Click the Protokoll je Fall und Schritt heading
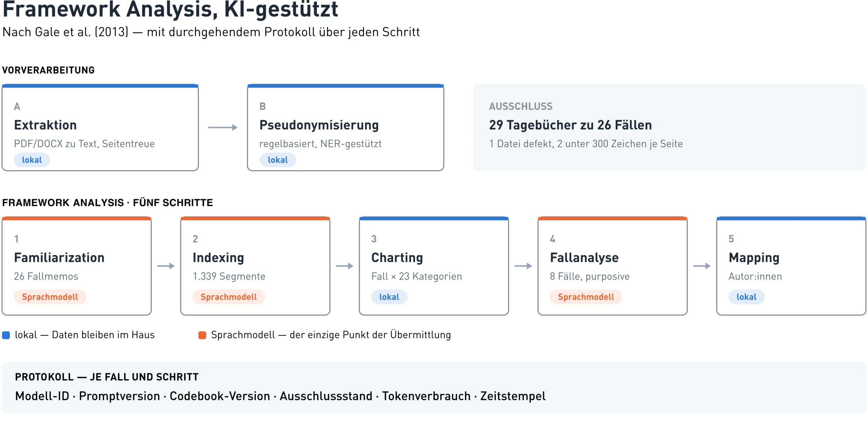The width and height of the screenshot is (868, 422). pos(107,377)
